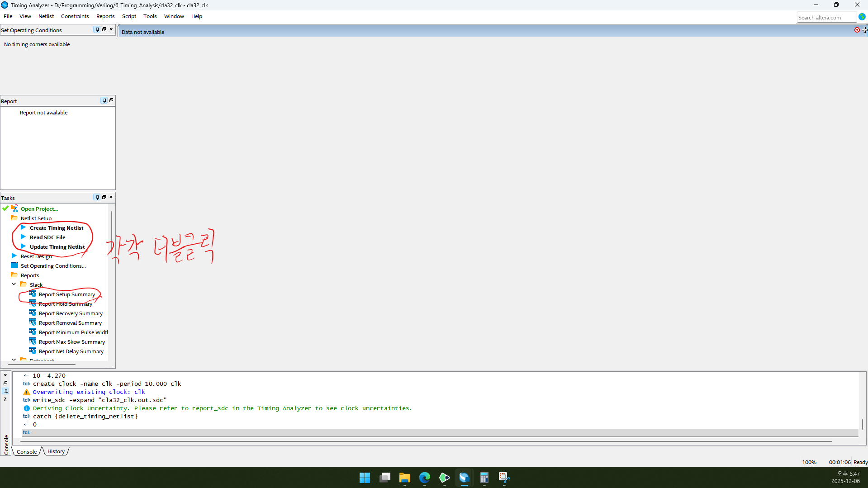Select the Reports folder in Tasks tree
Screen dimensions: 868x488
pyautogui.click(x=30, y=275)
